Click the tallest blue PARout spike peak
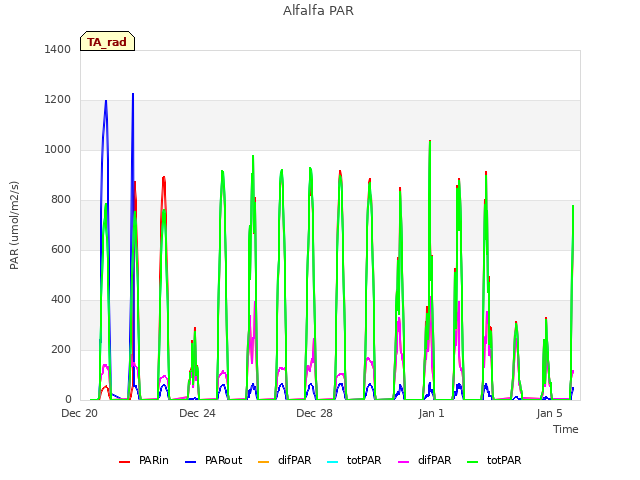The image size is (640, 480). (x=133, y=94)
